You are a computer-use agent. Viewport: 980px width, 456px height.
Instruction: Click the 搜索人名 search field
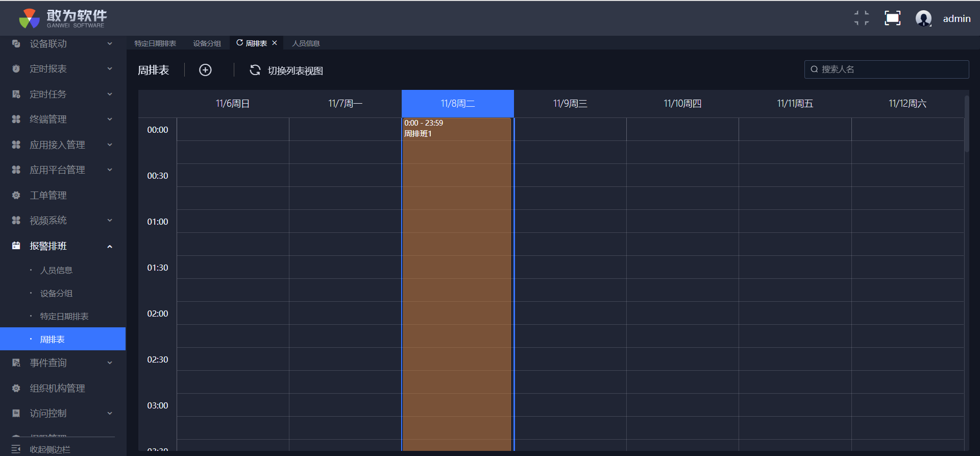[891, 69]
